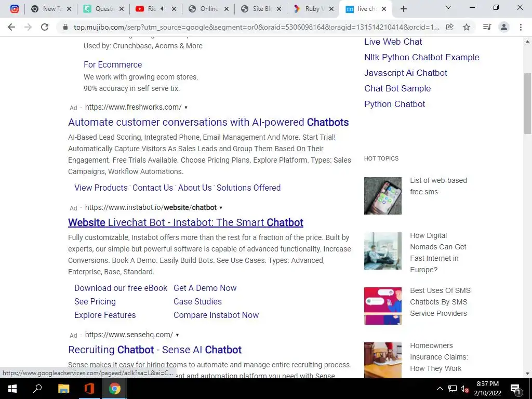Open Python Chatbot related search

(x=395, y=104)
